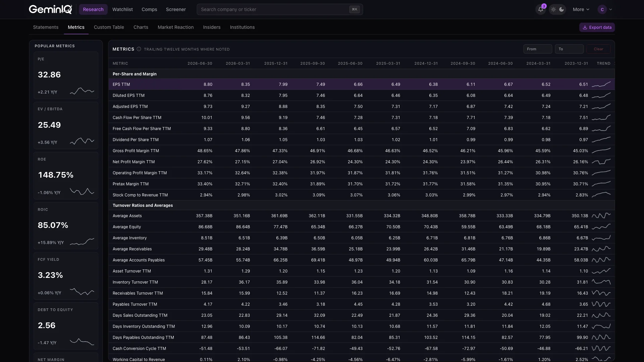This screenshot has width=644, height=362.
Task: Open the ROE metric card
Action: point(66,176)
